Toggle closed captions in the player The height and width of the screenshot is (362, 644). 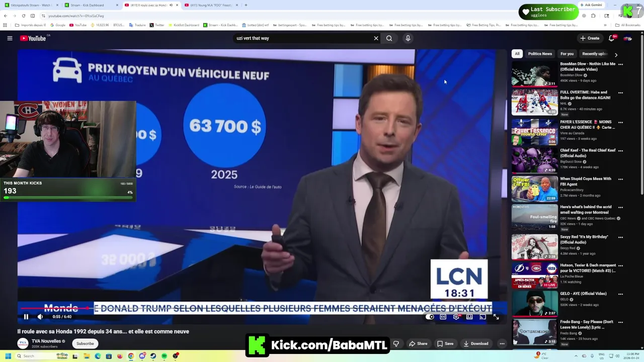pyautogui.click(x=443, y=317)
